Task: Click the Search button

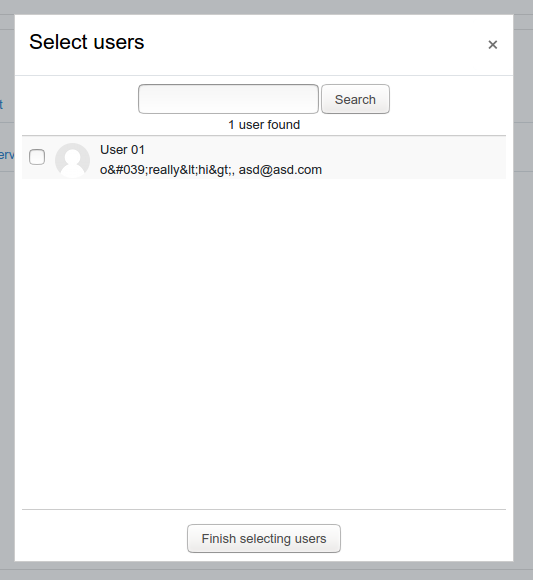Action: point(355,99)
